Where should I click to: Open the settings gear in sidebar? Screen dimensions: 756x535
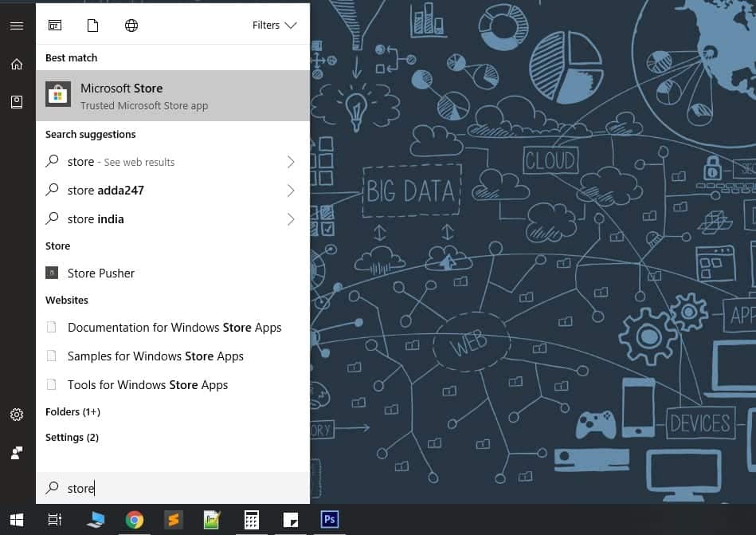click(x=17, y=415)
